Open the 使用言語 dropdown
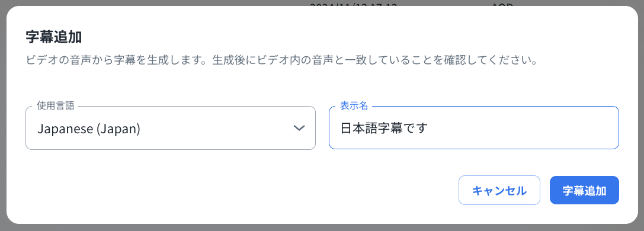Viewport: 644px width, 231px height. (x=171, y=128)
